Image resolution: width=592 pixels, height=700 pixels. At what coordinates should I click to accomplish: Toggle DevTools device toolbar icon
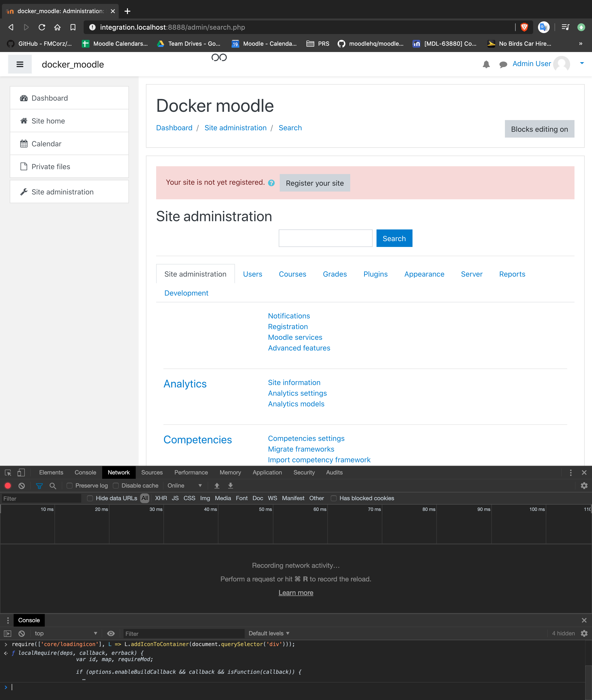pyautogui.click(x=21, y=472)
